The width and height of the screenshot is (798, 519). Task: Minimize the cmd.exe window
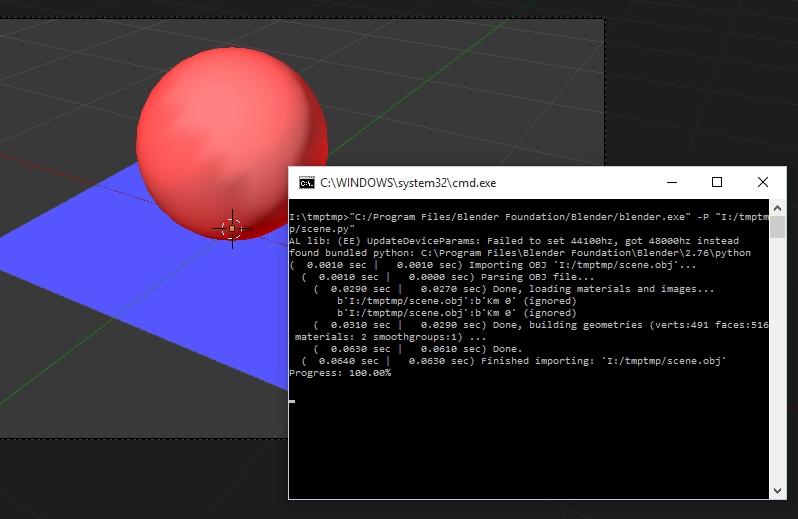pos(672,182)
